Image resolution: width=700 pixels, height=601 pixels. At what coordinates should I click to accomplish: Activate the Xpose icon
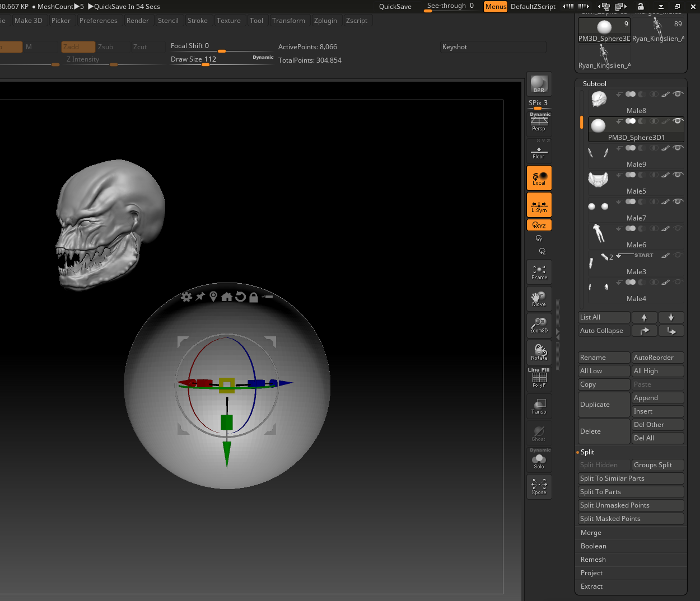pos(539,486)
